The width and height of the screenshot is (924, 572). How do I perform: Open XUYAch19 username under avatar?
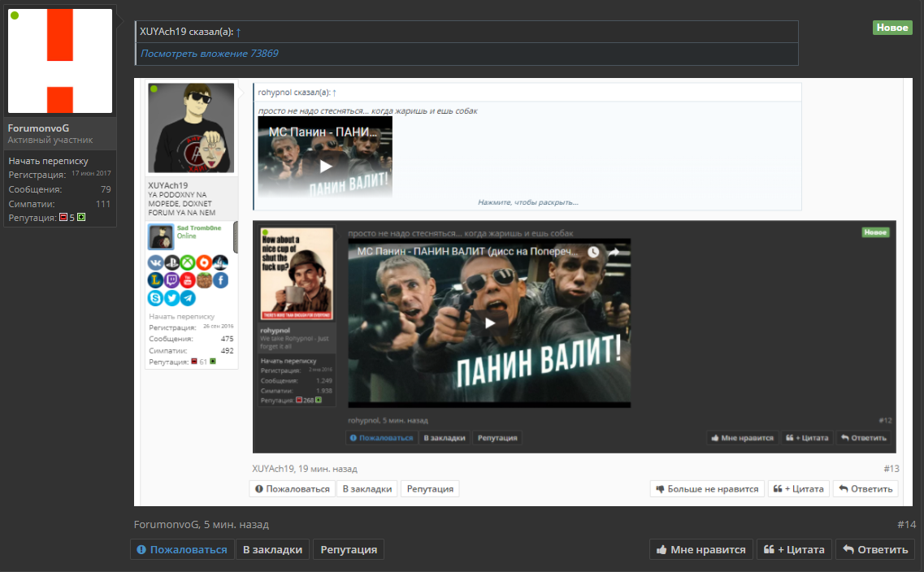[168, 185]
